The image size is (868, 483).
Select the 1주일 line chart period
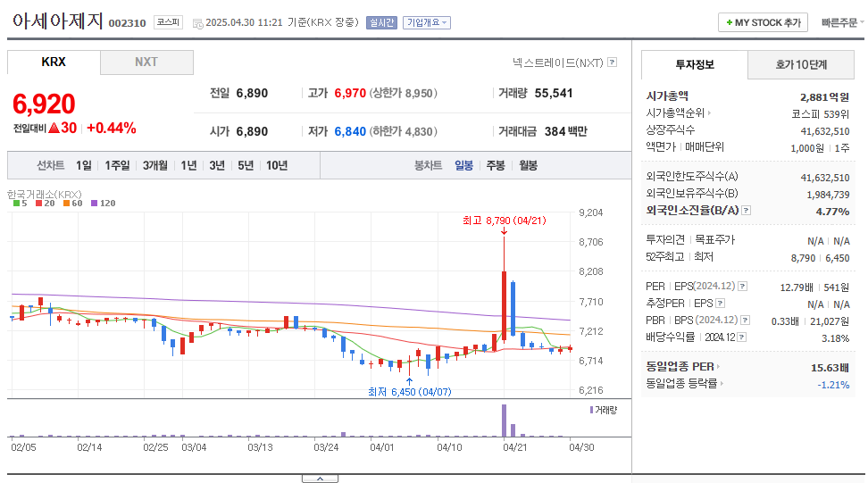coord(117,165)
